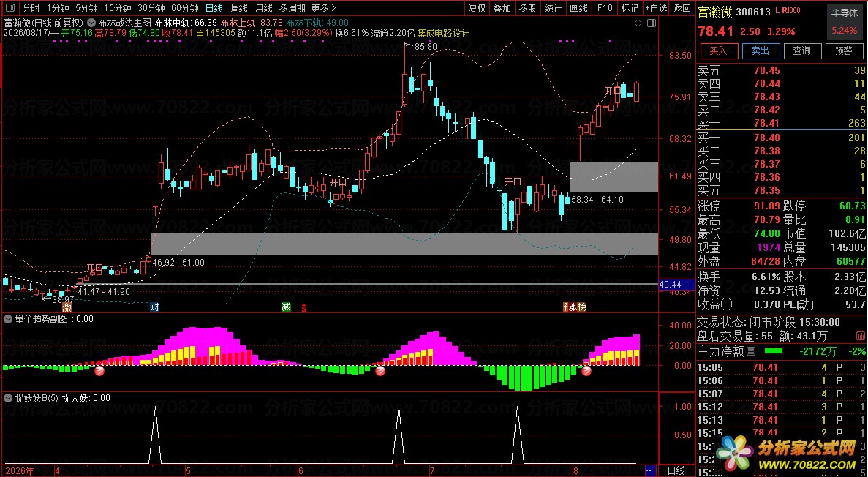
Task: Click the 涨停 value 91.09
Action: 766,206
